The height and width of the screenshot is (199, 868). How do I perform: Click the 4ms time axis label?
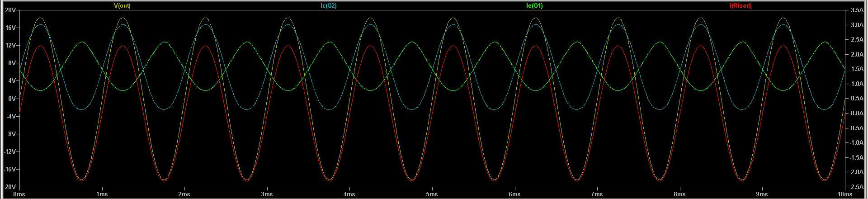(349, 194)
